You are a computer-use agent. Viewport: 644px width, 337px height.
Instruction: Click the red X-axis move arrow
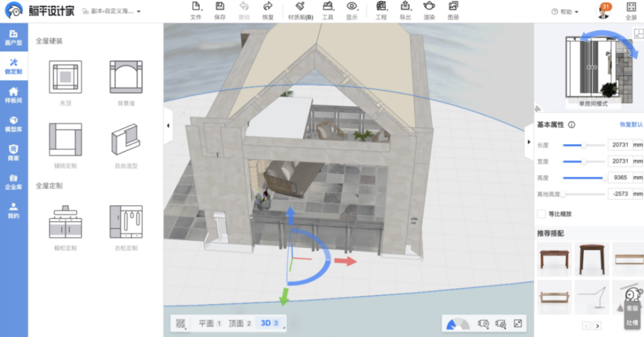tap(345, 261)
